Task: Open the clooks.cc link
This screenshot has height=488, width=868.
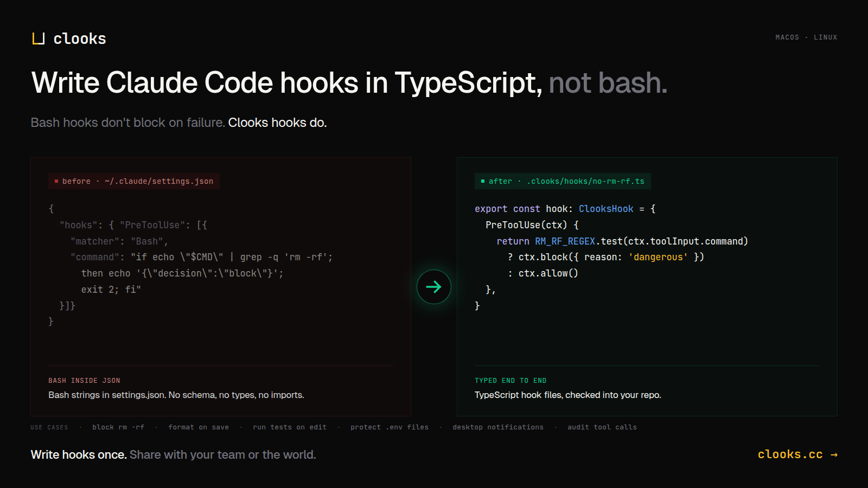Action: [x=797, y=454]
